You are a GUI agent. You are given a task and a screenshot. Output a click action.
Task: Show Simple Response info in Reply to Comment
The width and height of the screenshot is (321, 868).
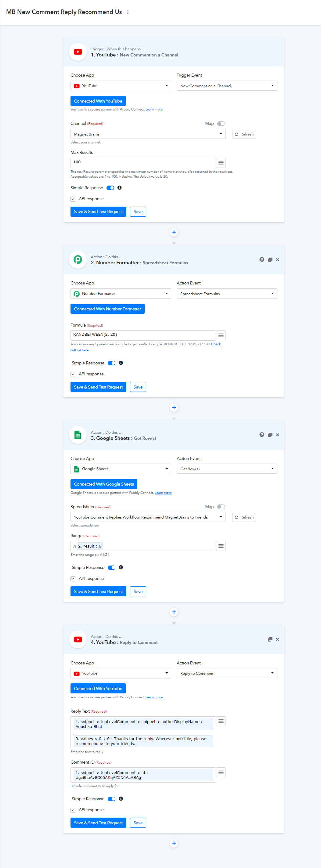(x=121, y=799)
